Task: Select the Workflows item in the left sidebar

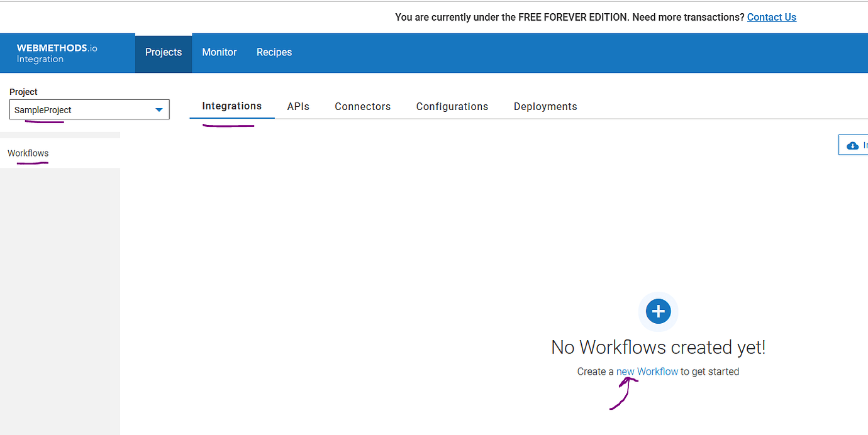Action: tap(28, 153)
